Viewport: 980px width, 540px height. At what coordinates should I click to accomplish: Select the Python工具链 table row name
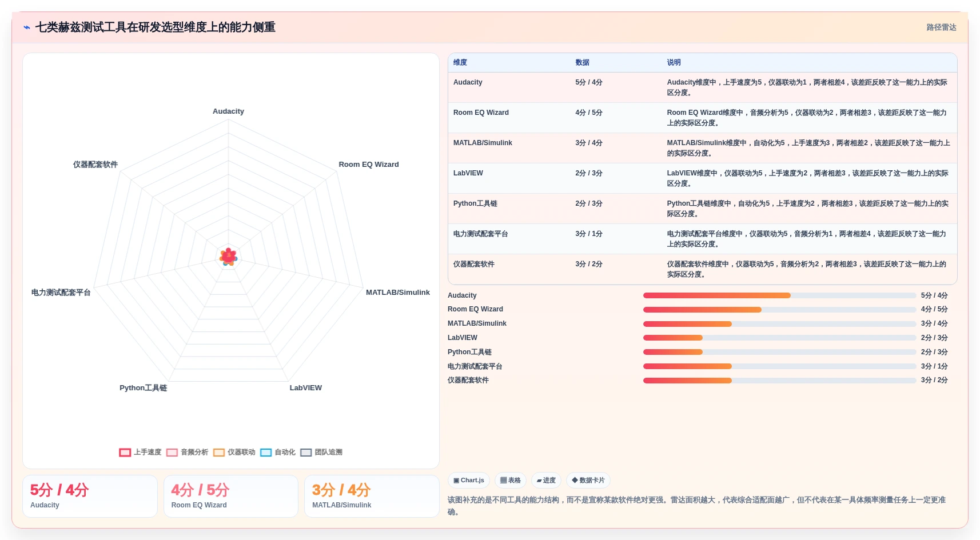tap(475, 203)
